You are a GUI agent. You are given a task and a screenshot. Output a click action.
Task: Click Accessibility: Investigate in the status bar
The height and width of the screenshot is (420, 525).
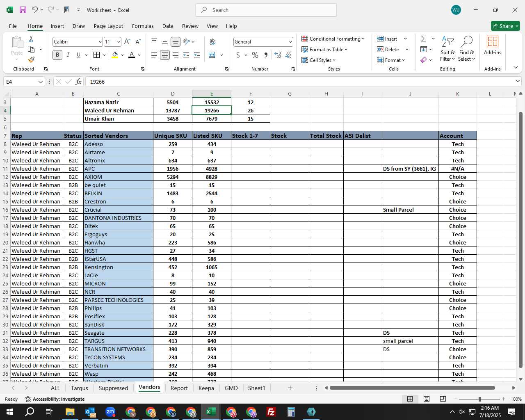click(x=55, y=399)
